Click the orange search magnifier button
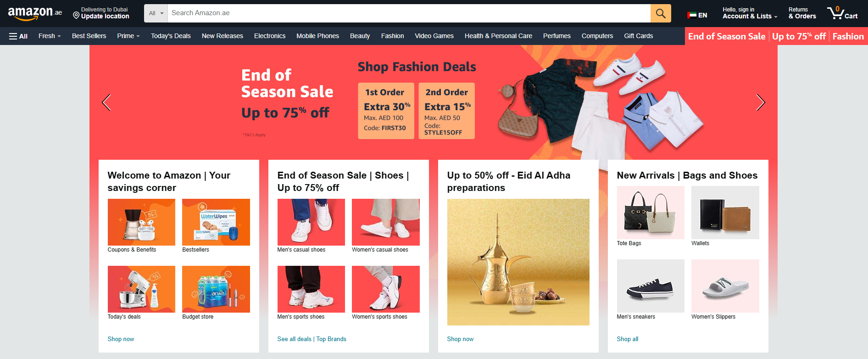The image size is (868, 359). pyautogui.click(x=661, y=13)
